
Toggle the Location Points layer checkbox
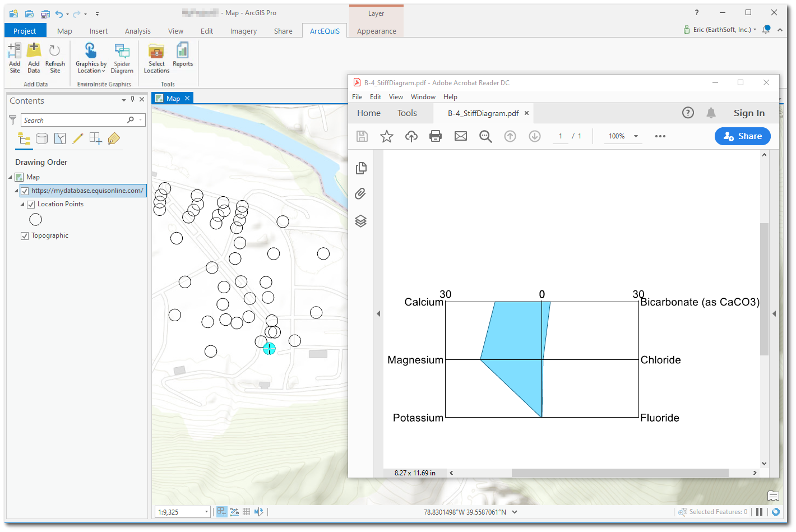(x=31, y=204)
